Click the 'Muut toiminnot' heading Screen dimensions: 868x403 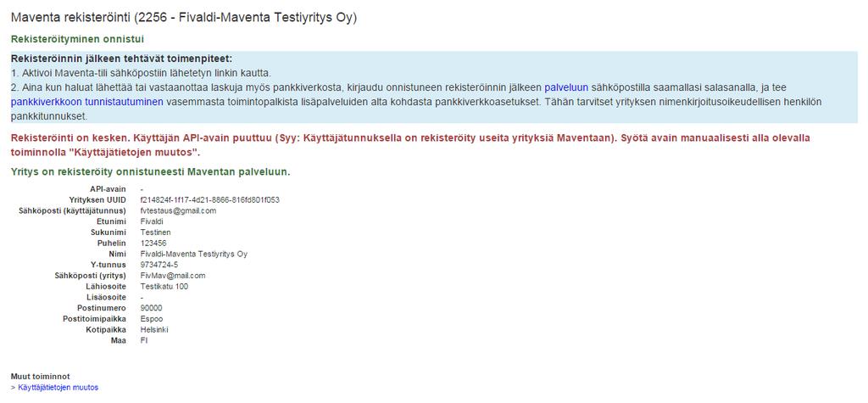point(41,377)
